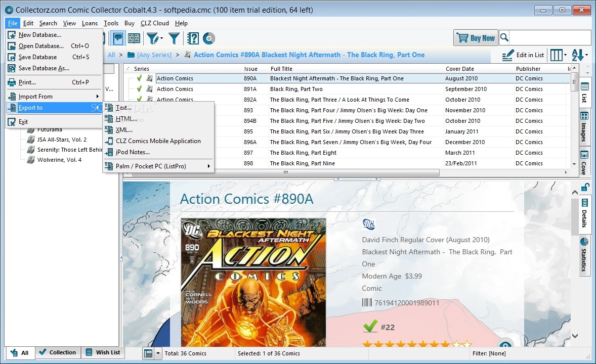Click the Buy Now button
This screenshot has width=596, height=364.
coord(476,37)
